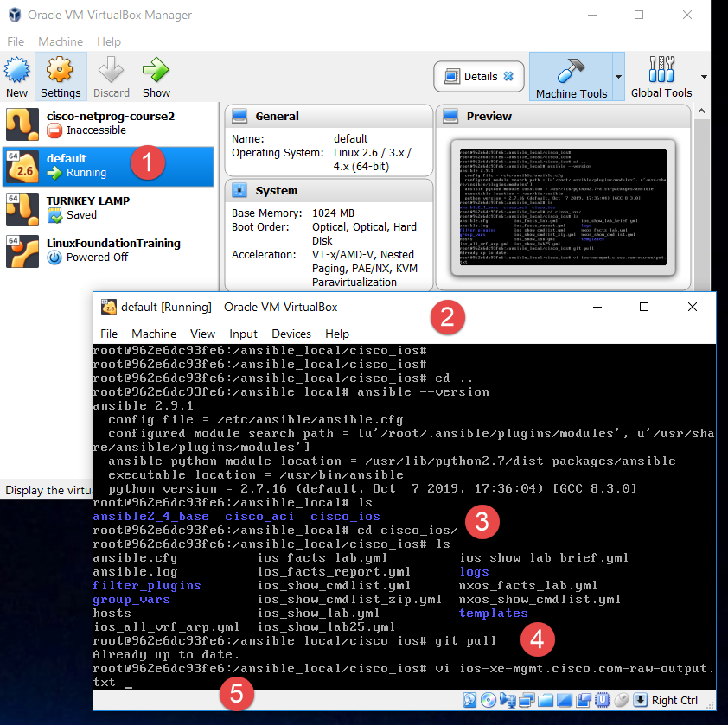Viewport: 728px width, 725px height.
Task: Click the video capture recording status icon
Action: pos(584,700)
